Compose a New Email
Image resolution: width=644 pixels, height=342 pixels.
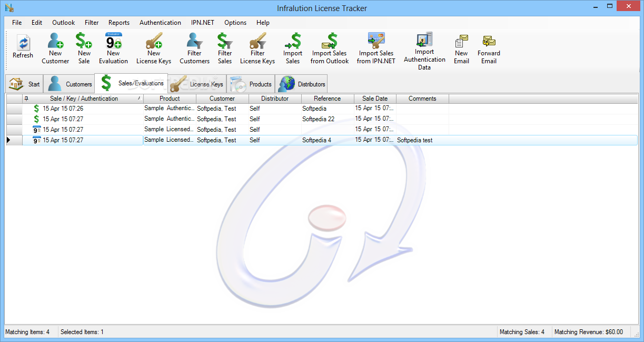pos(461,48)
